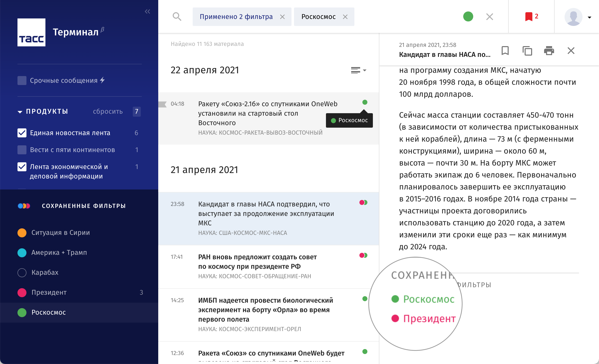Open list view mode dropdown
This screenshot has height=364, width=599.
(358, 70)
